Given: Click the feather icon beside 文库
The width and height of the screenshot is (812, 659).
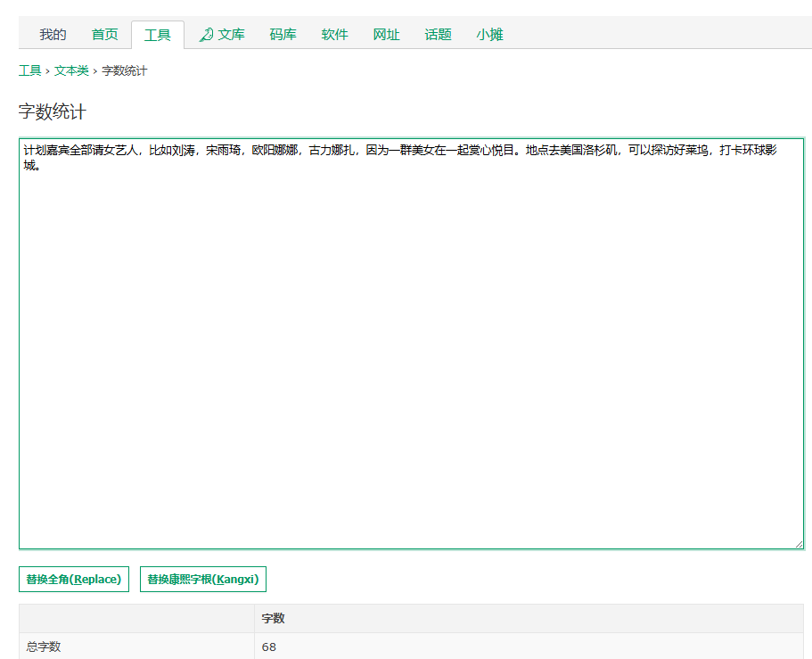Looking at the screenshot, I should coord(206,35).
